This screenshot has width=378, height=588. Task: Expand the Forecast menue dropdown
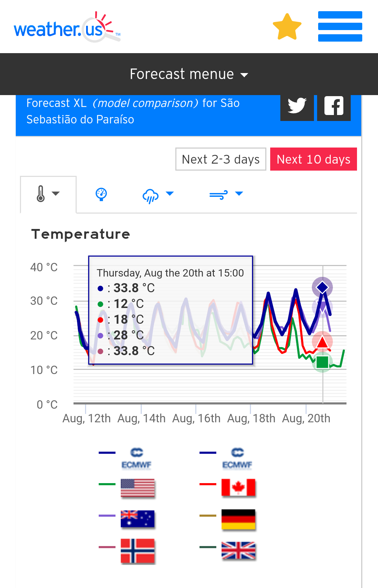pyautogui.click(x=189, y=74)
